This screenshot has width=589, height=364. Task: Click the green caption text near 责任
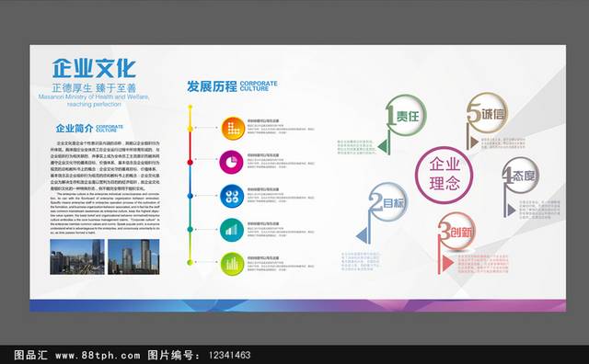(x=356, y=147)
